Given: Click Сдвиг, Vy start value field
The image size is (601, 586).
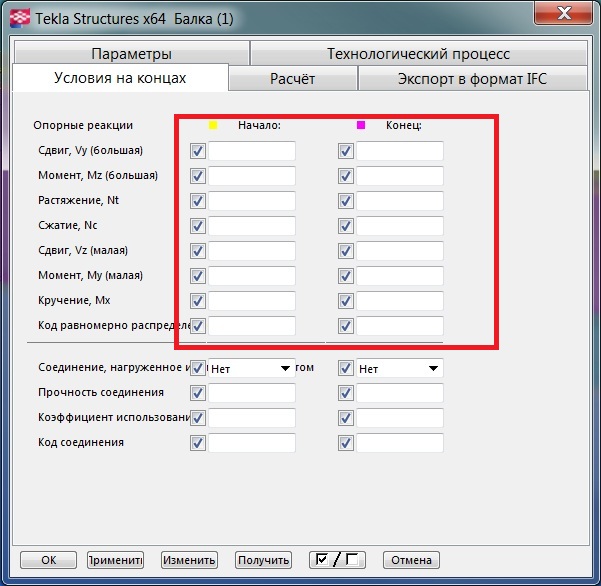Looking at the screenshot, I should 252,151.
